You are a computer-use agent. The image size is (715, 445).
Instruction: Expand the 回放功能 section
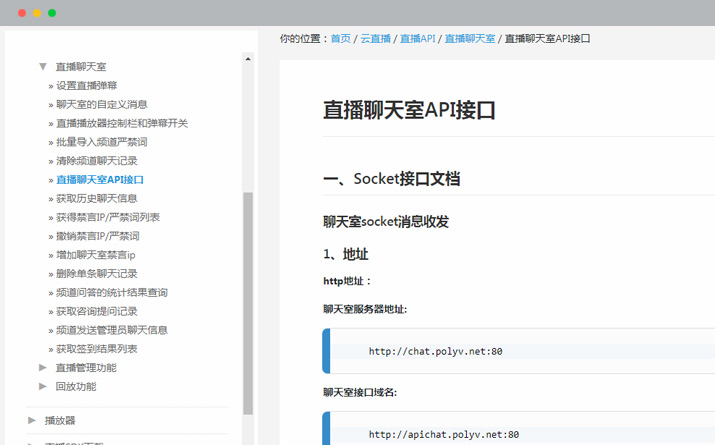click(43, 386)
